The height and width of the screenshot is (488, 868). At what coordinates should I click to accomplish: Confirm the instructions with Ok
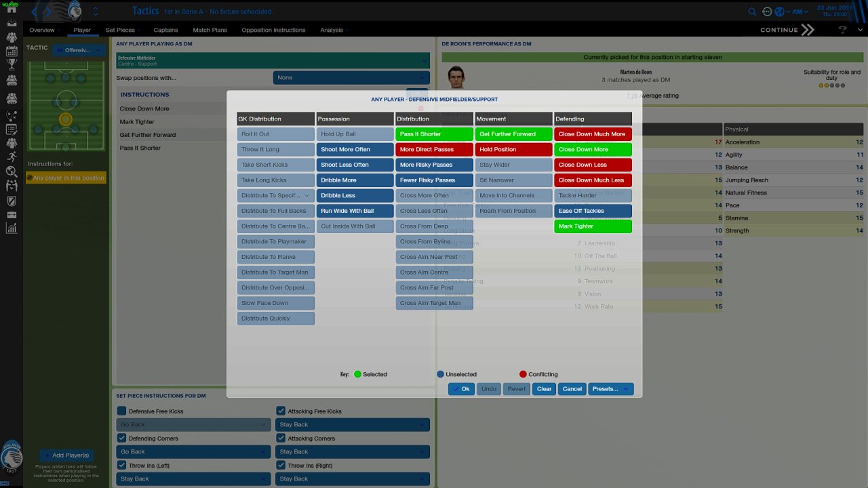click(461, 389)
